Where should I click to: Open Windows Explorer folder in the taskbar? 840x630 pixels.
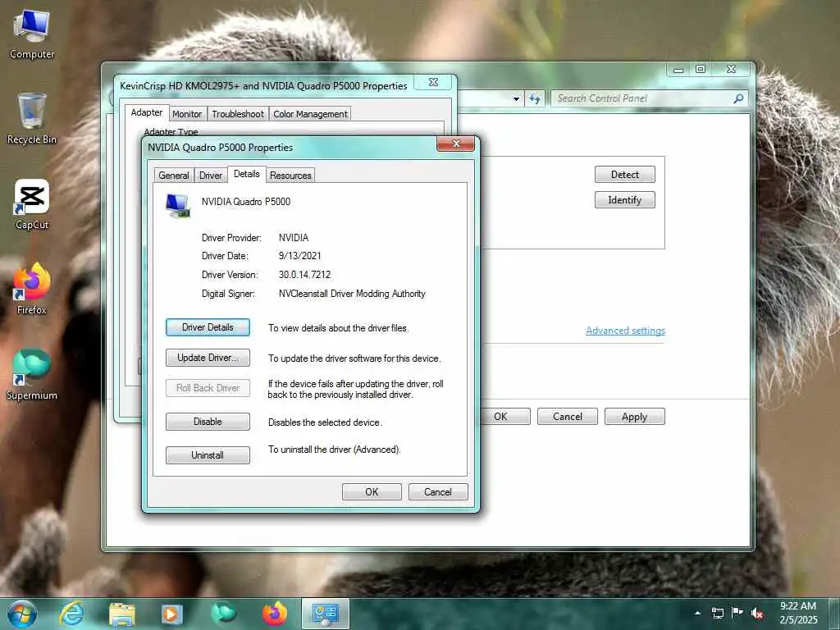(121, 614)
